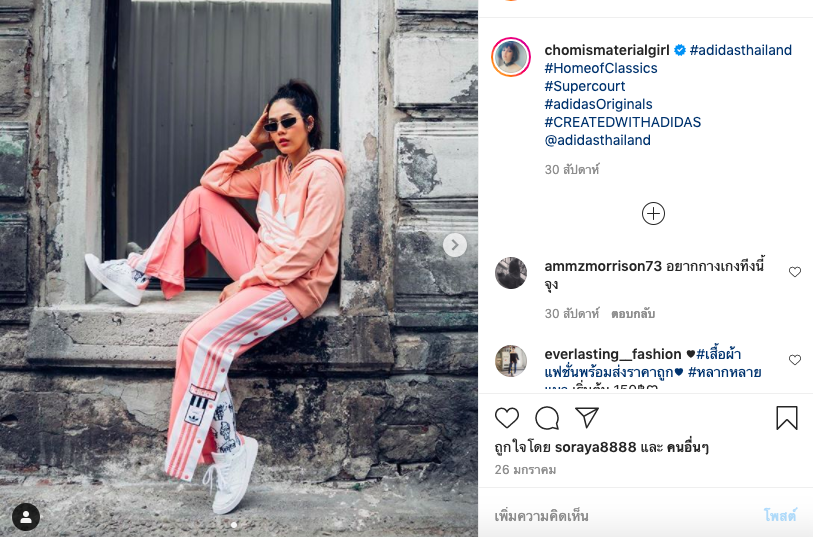Reply to ammzmorrison73 with ตอบกลับ
This screenshot has height=537, width=813.
633,314
